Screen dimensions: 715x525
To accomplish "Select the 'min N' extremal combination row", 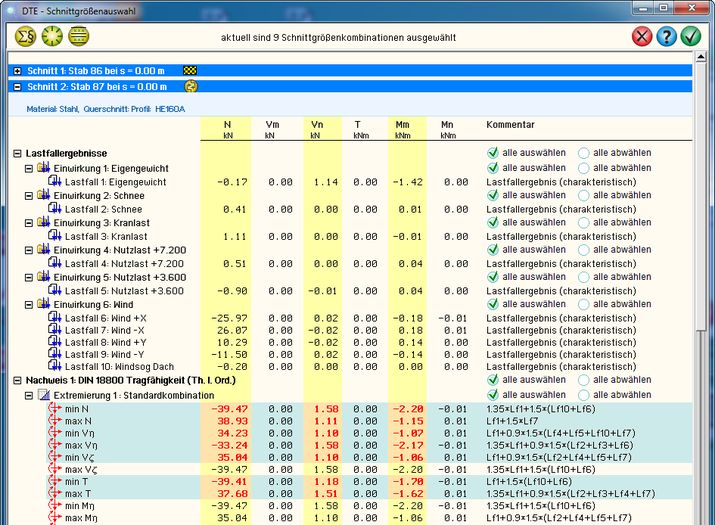I will [77, 410].
